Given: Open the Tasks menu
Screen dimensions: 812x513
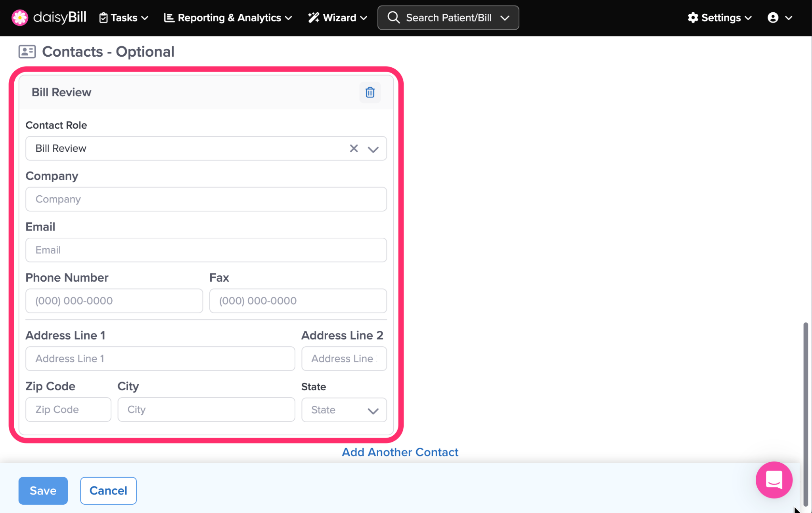Looking at the screenshot, I should click(x=123, y=18).
